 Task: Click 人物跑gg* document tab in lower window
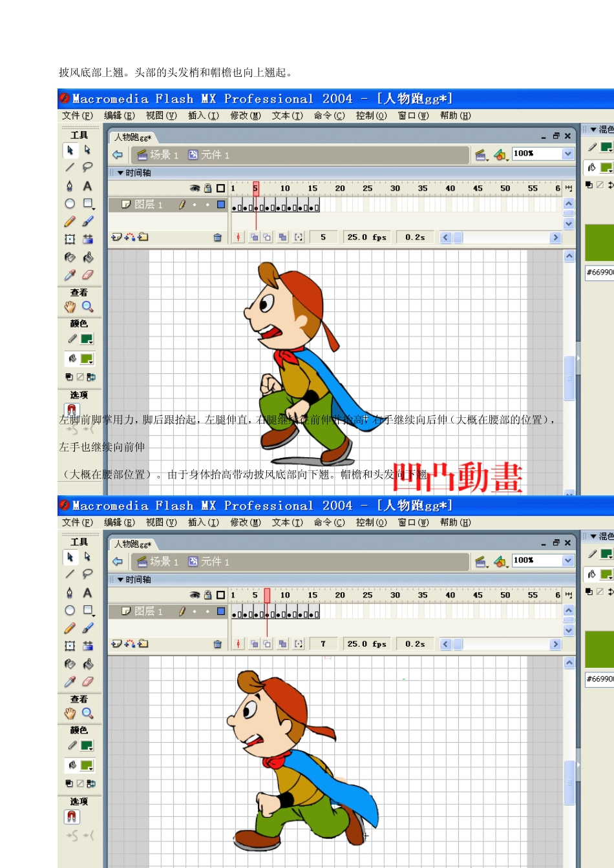pos(133,544)
